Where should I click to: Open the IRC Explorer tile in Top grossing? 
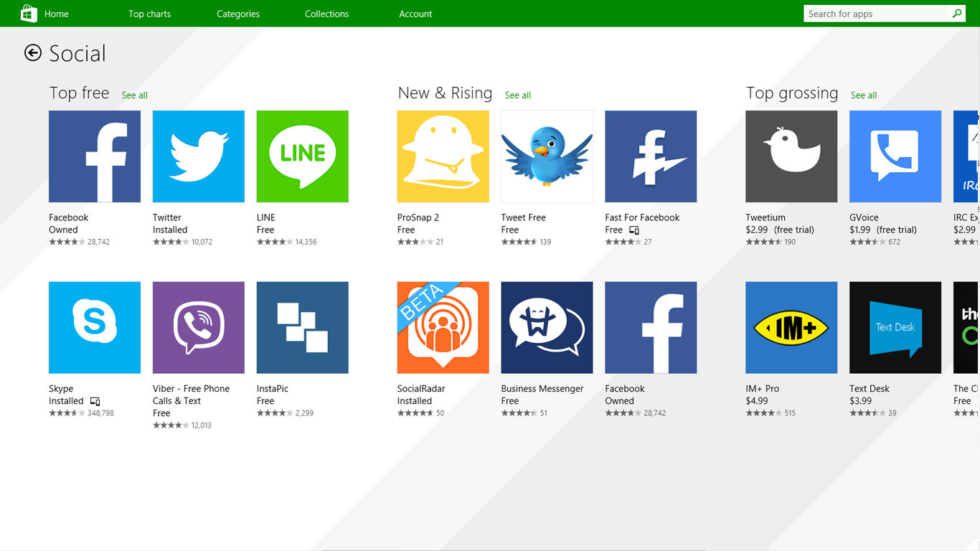[966, 156]
